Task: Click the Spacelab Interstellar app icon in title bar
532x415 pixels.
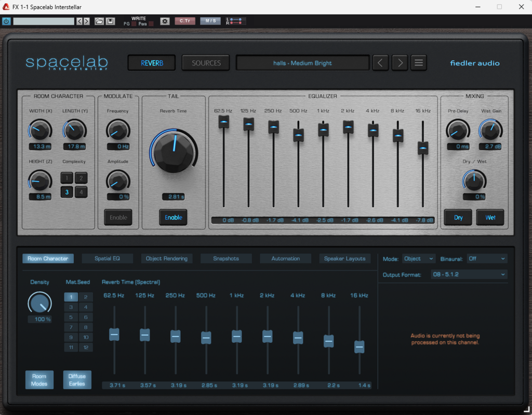Action: pyautogui.click(x=6, y=7)
